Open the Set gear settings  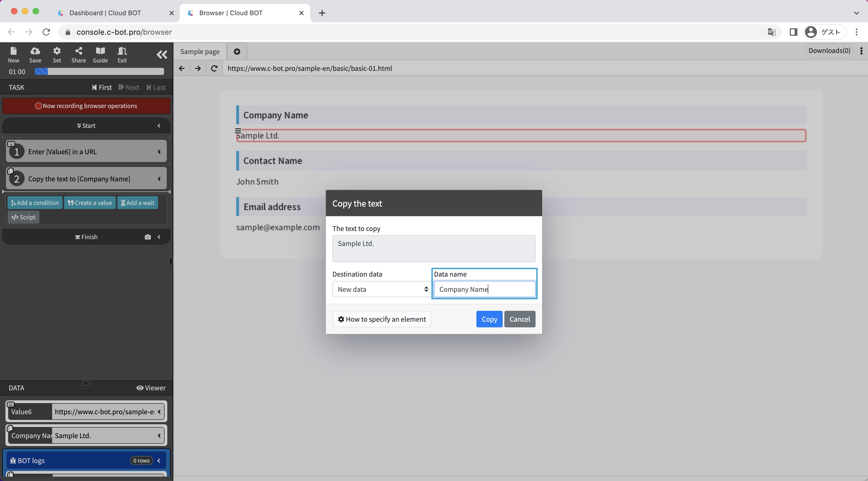pos(57,51)
